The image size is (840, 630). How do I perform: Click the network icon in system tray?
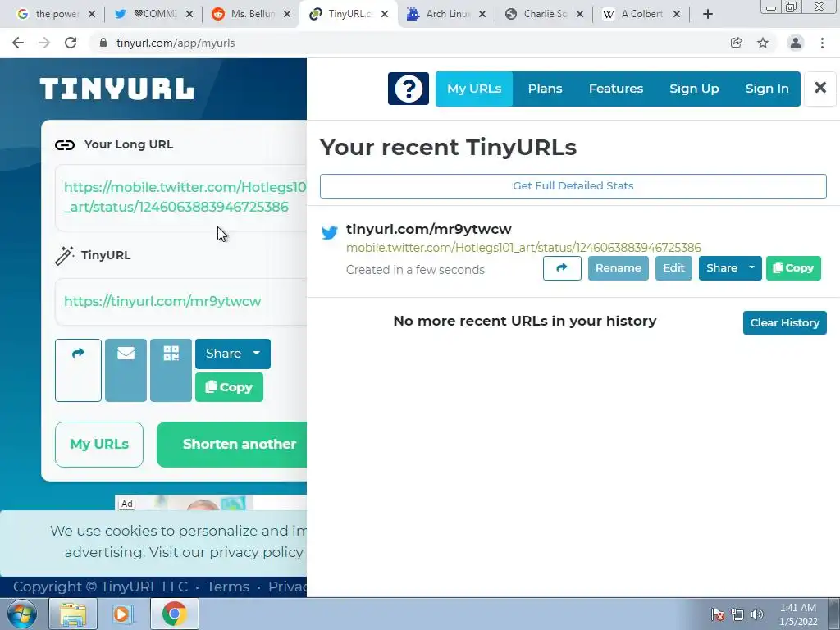737,614
